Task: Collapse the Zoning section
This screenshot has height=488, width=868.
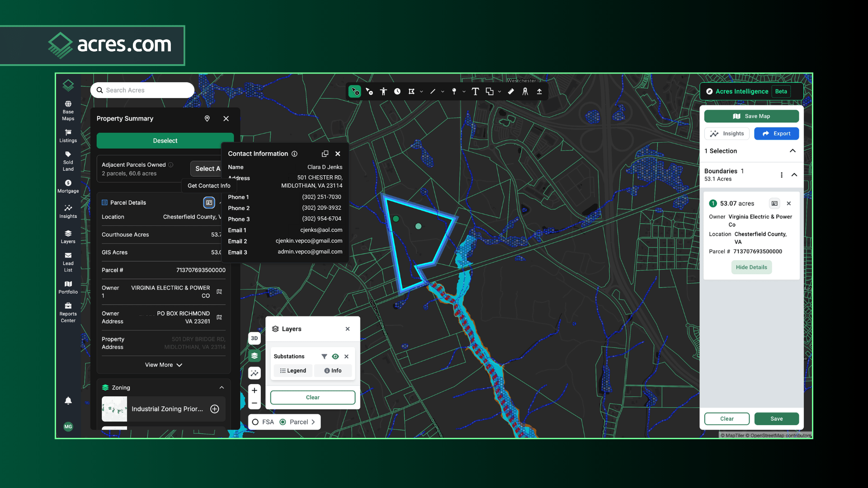Action: 222,388
